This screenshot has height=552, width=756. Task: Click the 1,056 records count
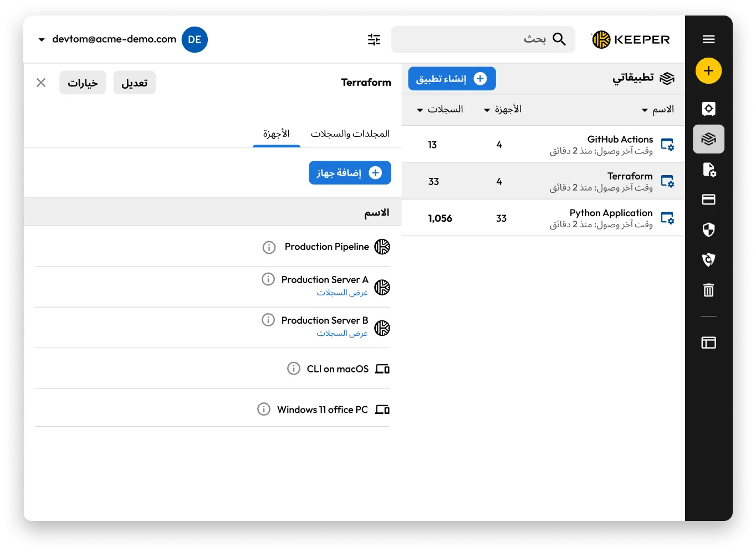(x=440, y=218)
